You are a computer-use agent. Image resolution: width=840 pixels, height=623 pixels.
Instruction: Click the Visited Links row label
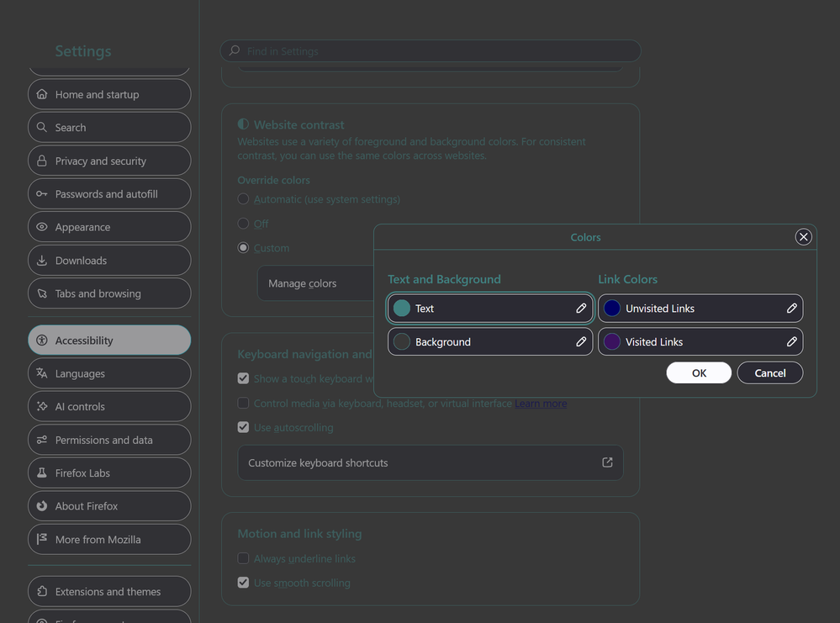click(654, 341)
